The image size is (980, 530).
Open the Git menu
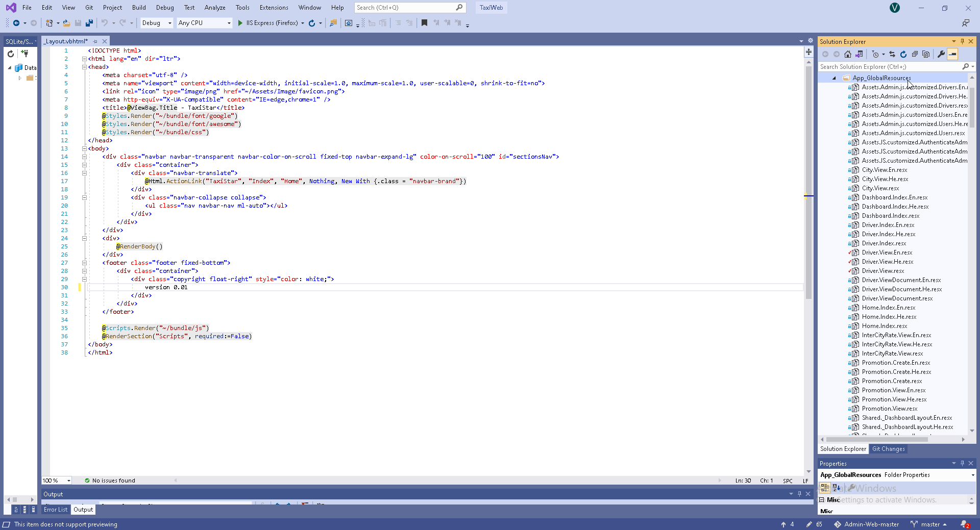89,8
